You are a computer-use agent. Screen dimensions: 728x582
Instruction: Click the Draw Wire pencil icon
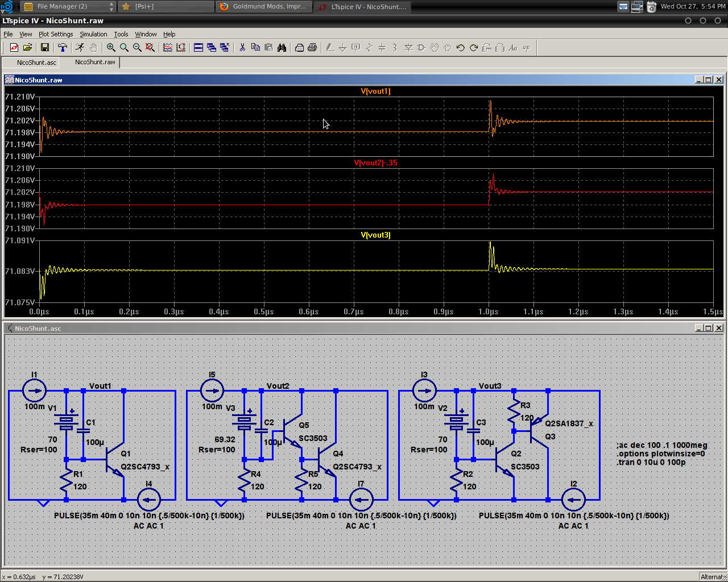(330, 48)
